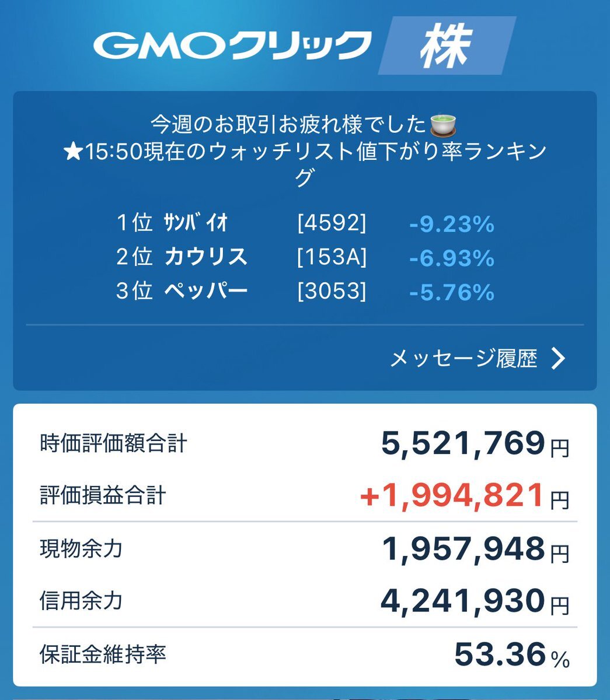Tap the 保証金維持率 53.36% row
This screenshot has width=610, height=700.
tap(305, 654)
